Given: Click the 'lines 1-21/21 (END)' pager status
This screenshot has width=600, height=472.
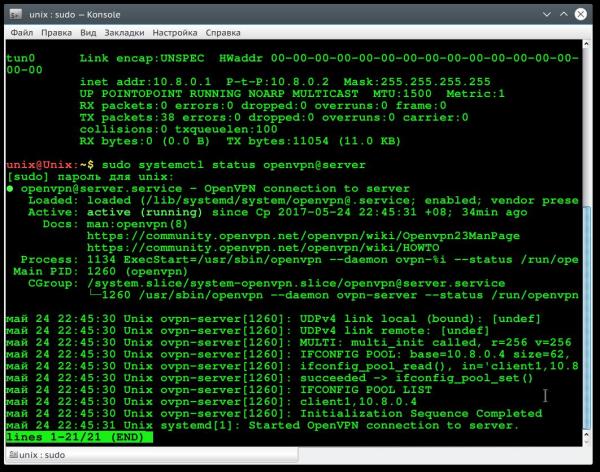Looking at the screenshot, I should 79,437.
